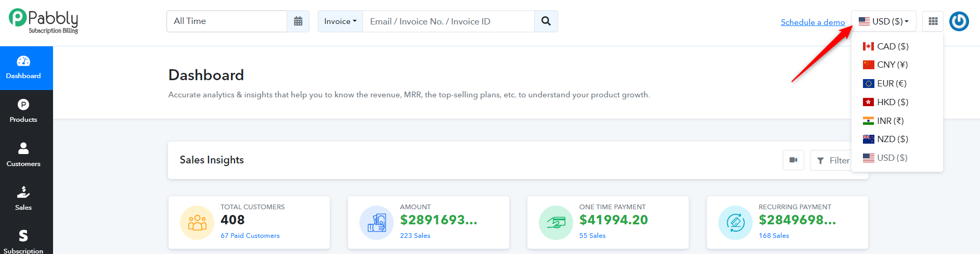Expand the Invoice search type dropdown
Screen dimensions: 980x254
point(340,21)
